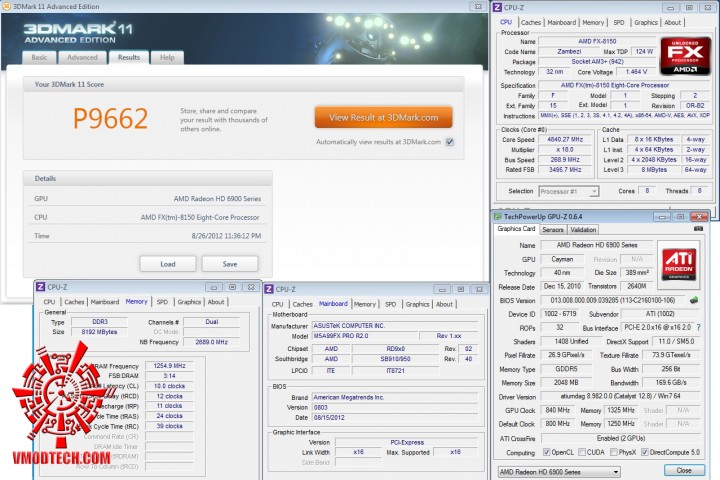Open Caches tab in Mainboard CPU-Z window
This screenshot has width=720, height=480.
[x=303, y=304]
